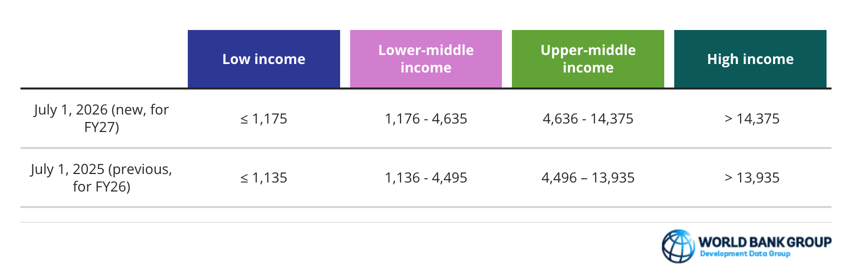Click the word income under Upper-middle
The height and width of the screenshot is (273, 868).
588,68
